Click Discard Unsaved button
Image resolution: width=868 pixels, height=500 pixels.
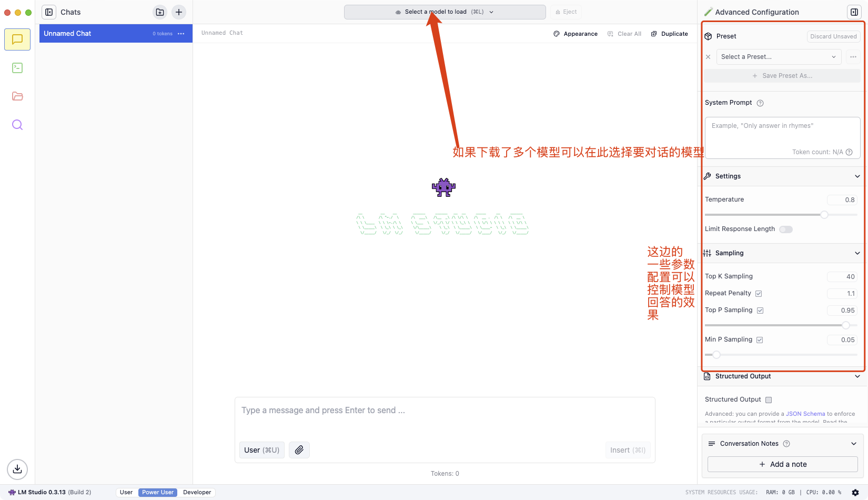tap(833, 36)
